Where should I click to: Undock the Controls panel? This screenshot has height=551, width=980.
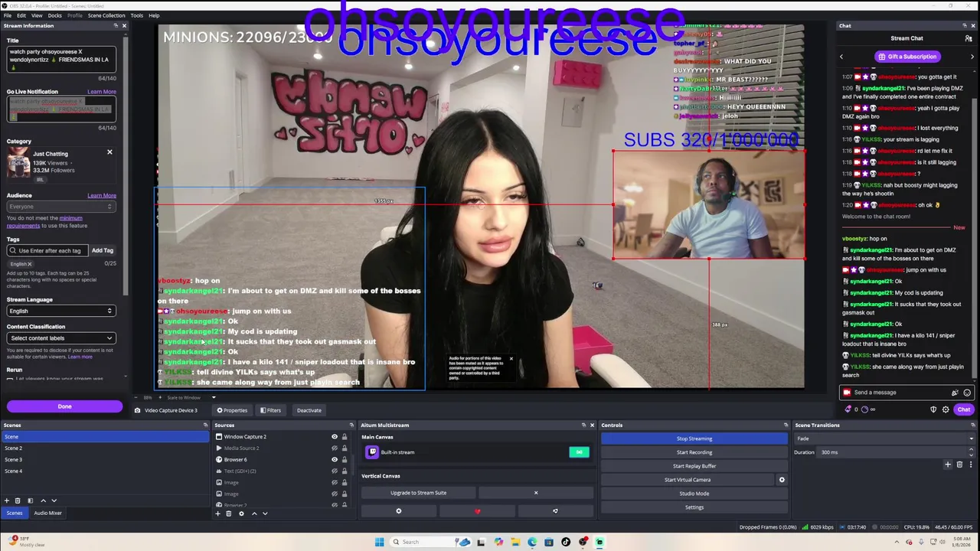(x=786, y=425)
